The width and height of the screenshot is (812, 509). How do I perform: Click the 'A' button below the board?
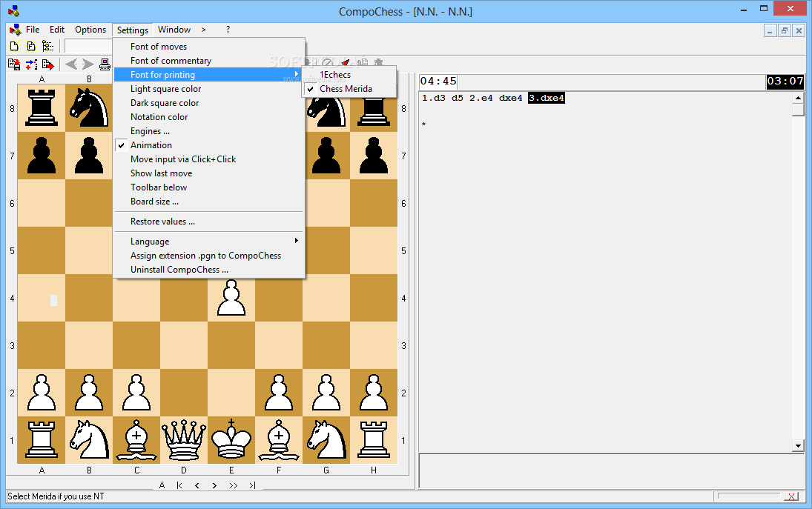(x=162, y=485)
